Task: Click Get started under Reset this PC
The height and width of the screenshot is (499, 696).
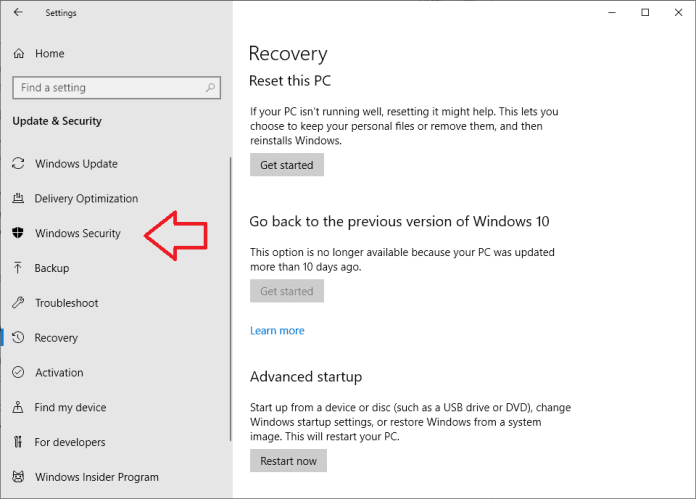Action: [x=287, y=165]
